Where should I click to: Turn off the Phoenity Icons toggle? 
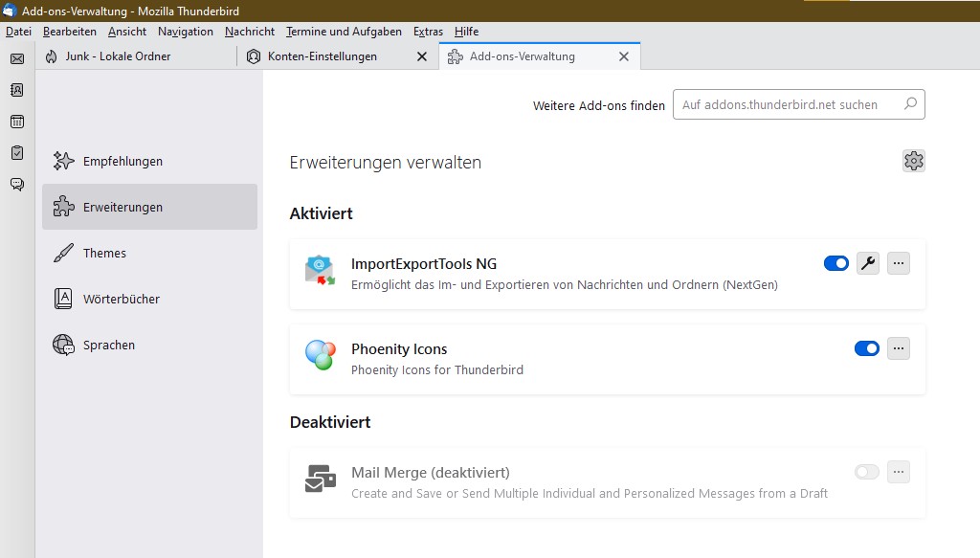point(866,348)
